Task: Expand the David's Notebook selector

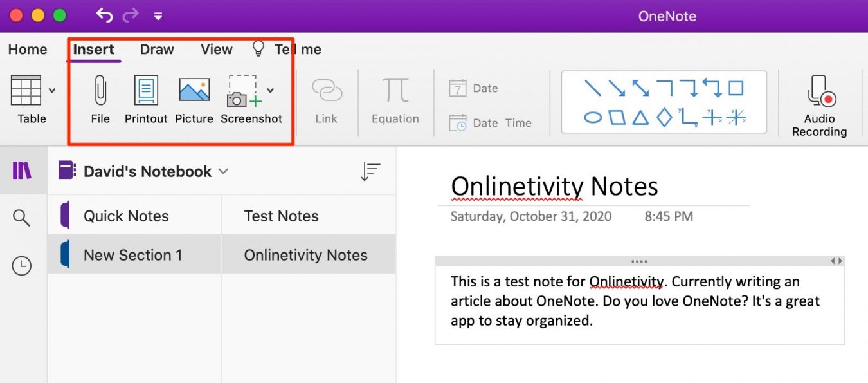Action: (x=223, y=171)
